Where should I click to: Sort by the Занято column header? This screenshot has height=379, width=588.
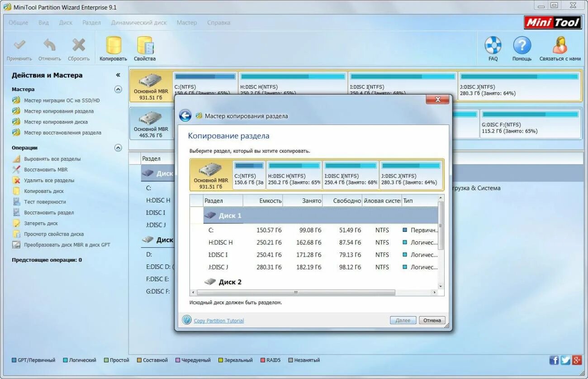[x=303, y=201]
